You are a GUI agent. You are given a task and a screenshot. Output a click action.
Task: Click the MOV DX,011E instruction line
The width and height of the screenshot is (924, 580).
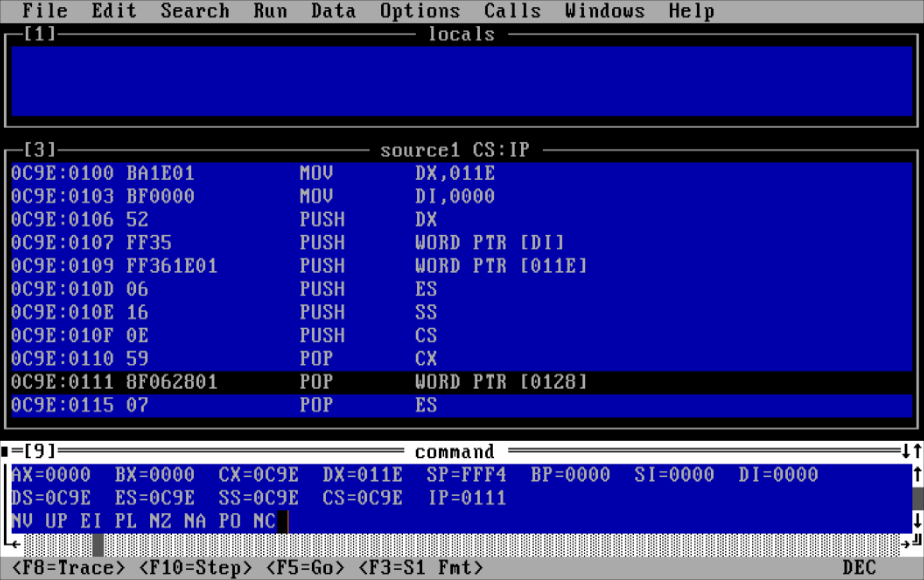pyautogui.click(x=462, y=173)
